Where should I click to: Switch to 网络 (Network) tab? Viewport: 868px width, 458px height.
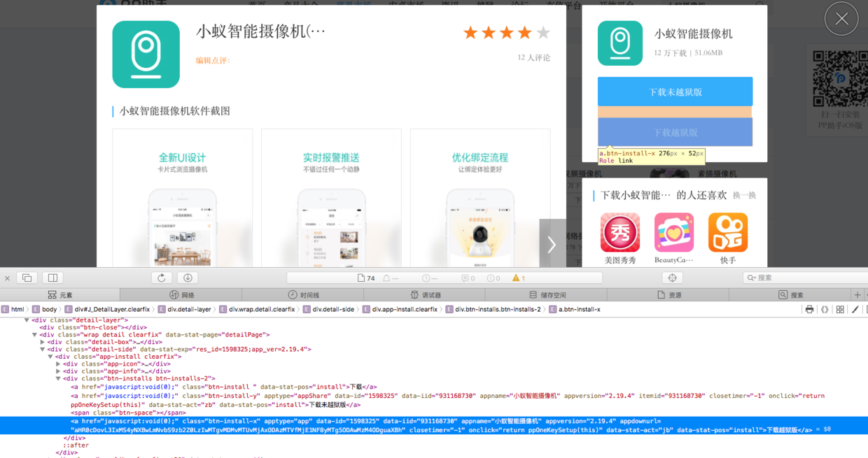click(x=181, y=295)
